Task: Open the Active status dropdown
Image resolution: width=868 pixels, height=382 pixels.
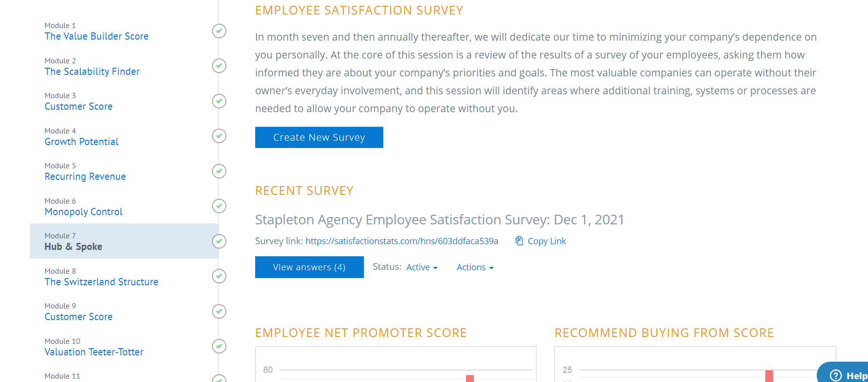Action: click(x=422, y=267)
